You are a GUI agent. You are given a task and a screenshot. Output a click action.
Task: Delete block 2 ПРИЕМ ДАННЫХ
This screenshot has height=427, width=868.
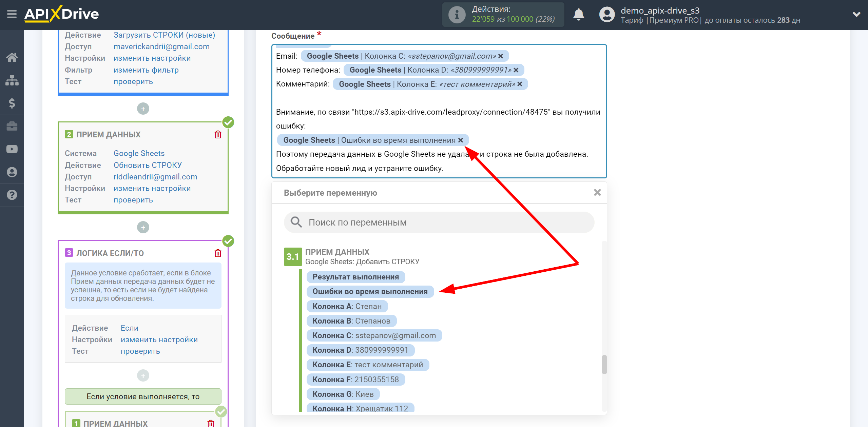[218, 135]
